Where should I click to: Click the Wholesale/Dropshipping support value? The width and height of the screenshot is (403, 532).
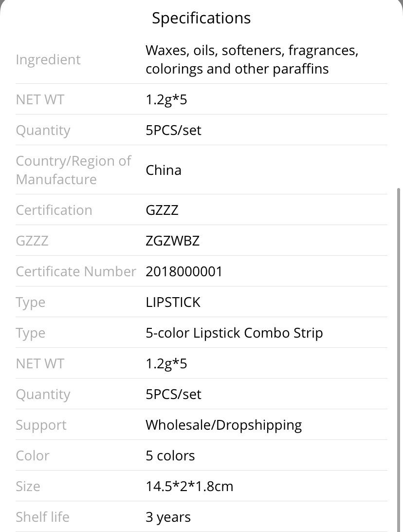click(224, 425)
